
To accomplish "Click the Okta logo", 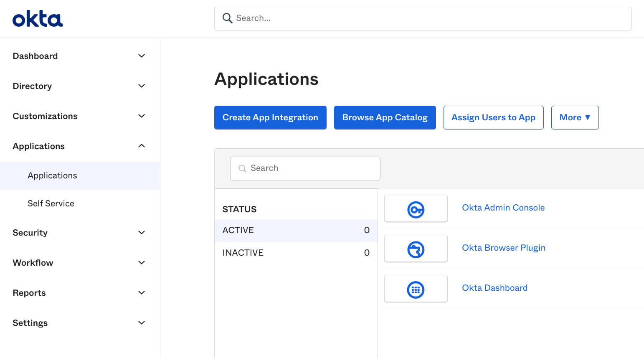I will pos(37,18).
